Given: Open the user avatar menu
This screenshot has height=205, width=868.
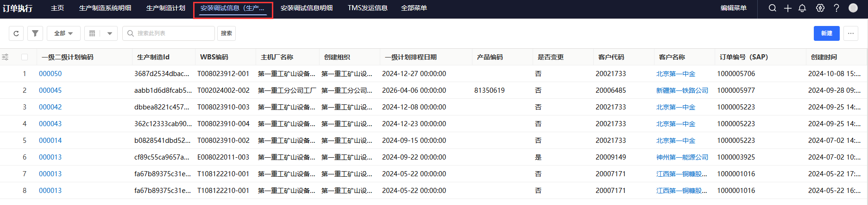Looking at the screenshot, I should pyautogui.click(x=853, y=8).
